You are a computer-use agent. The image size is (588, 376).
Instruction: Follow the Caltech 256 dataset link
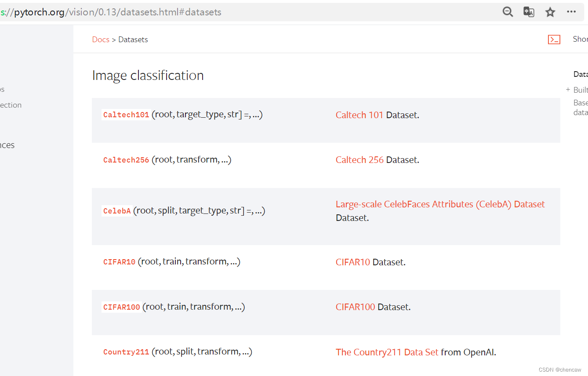(x=359, y=160)
